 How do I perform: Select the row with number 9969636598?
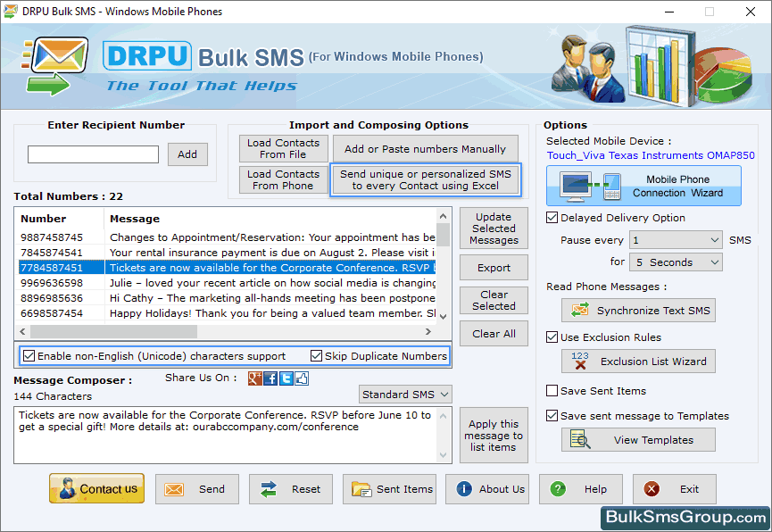click(227, 283)
